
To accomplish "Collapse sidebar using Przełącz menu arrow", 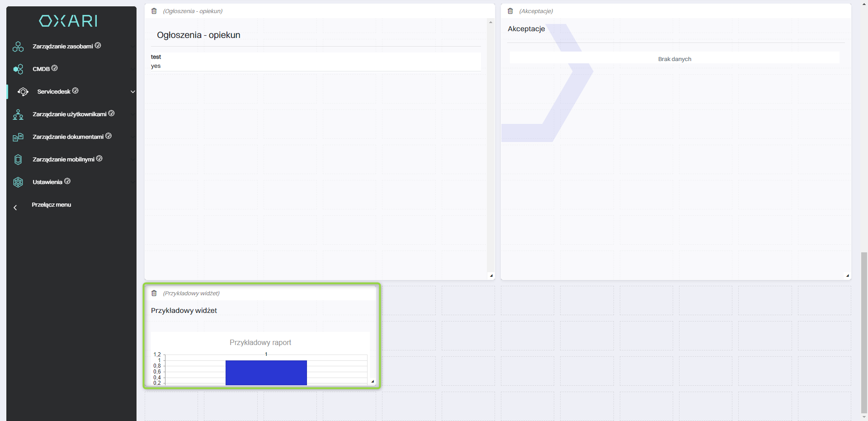I will 15,208.
